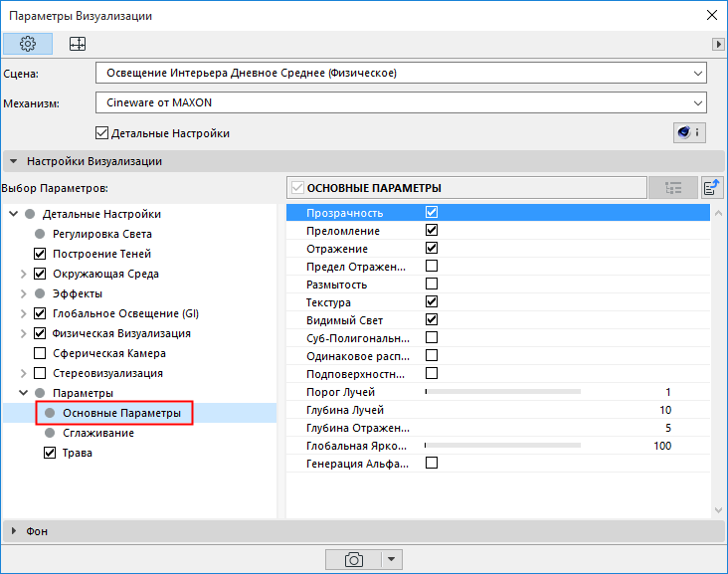This screenshot has width=728, height=574.
Task: Close the Параметры Визуализации dialog
Action: (x=712, y=15)
